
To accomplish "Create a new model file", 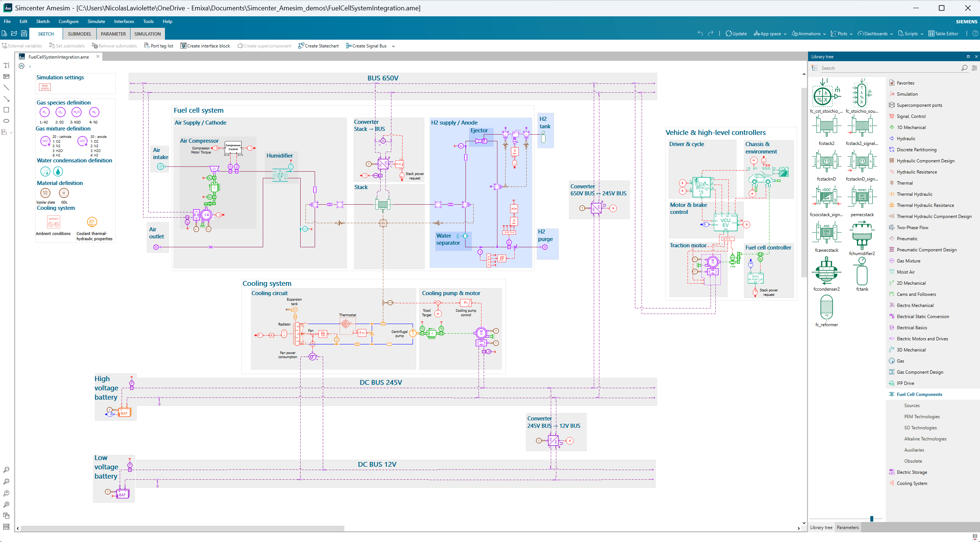I will pyautogui.click(x=4, y=33).
